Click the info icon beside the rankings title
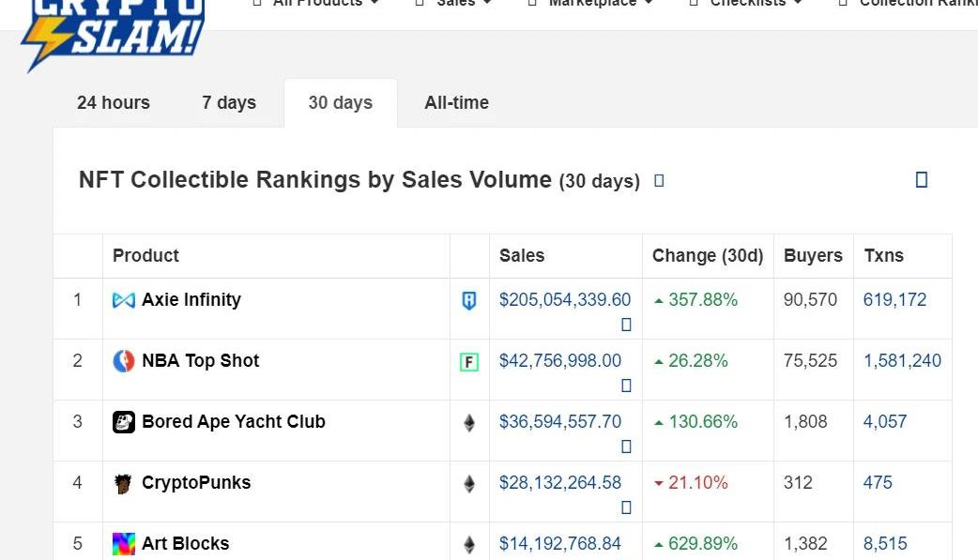 tap(659, 180)
